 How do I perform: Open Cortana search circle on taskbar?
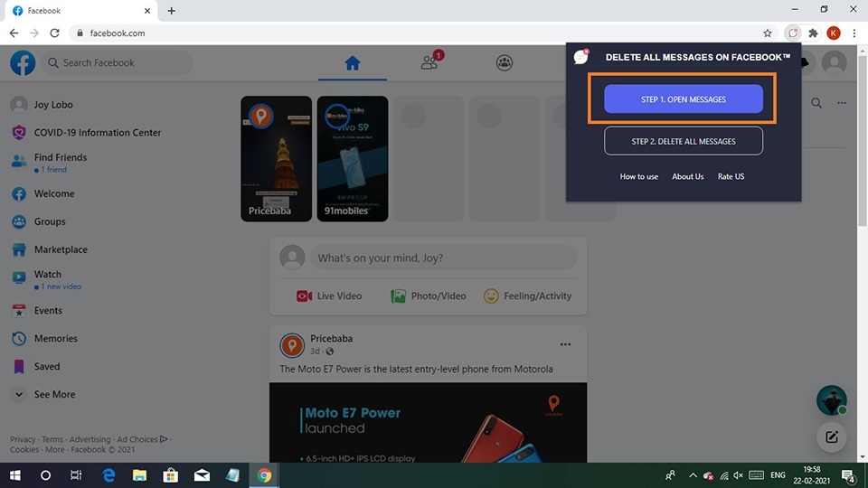pyautogui.click(x=45, y=475)
